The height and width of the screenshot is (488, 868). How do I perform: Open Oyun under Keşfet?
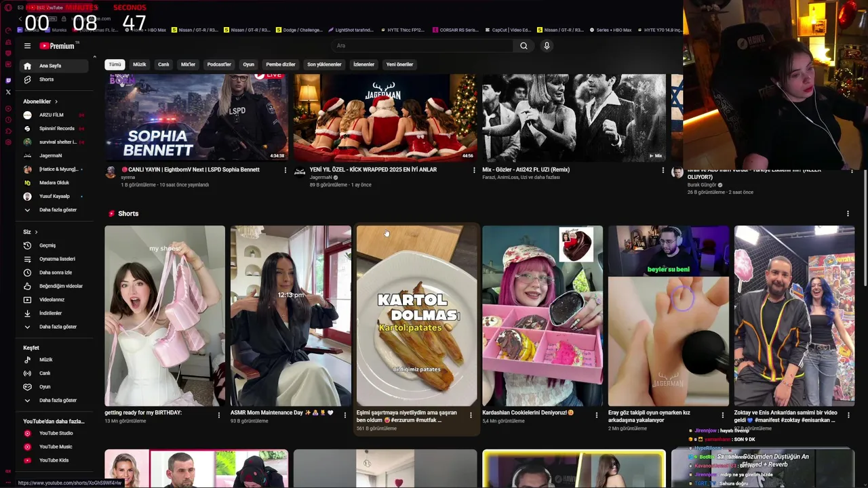[54, 387]
